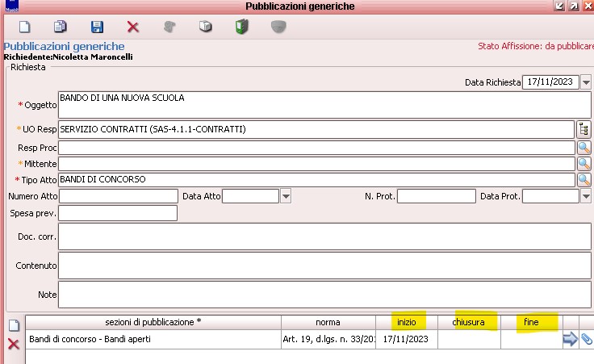Viewport: 594px width, 364px height.
Task: Click into the Numero Atto input field
Action: [118, 196]
